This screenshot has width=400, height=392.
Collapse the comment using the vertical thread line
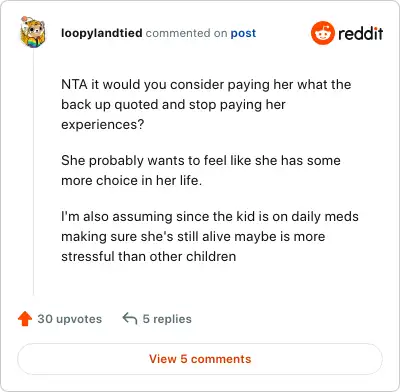pos(33,173)
